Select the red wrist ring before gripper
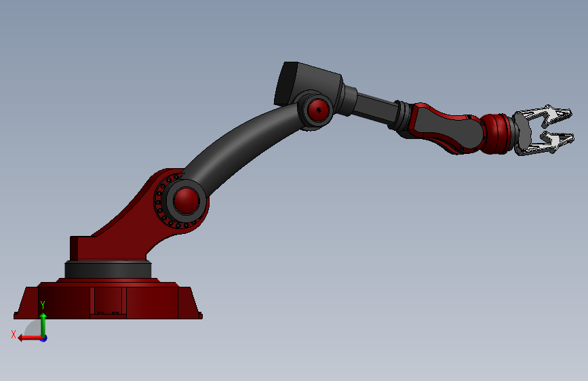Screen dimensions: 588x381 (x=497, y=134)
